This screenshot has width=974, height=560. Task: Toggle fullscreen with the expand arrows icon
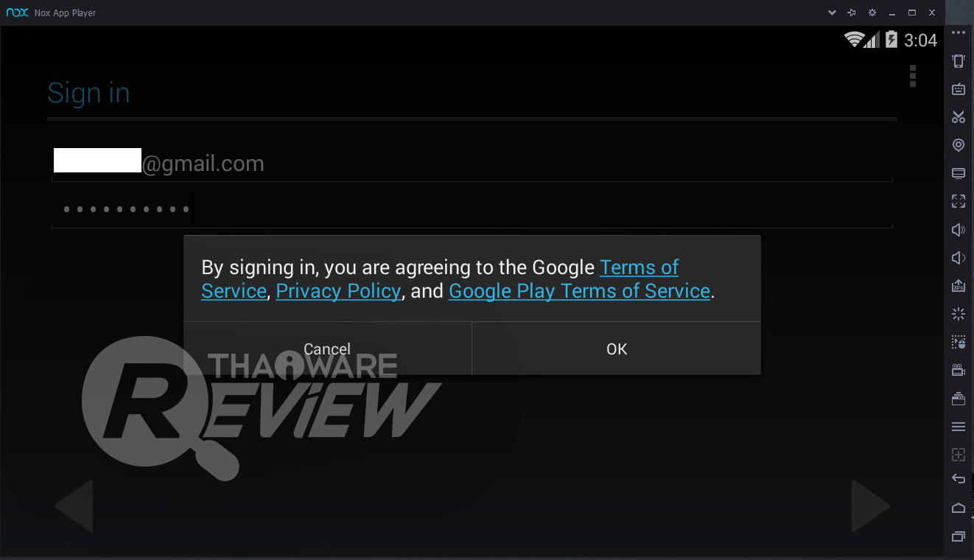pos(959,201)
